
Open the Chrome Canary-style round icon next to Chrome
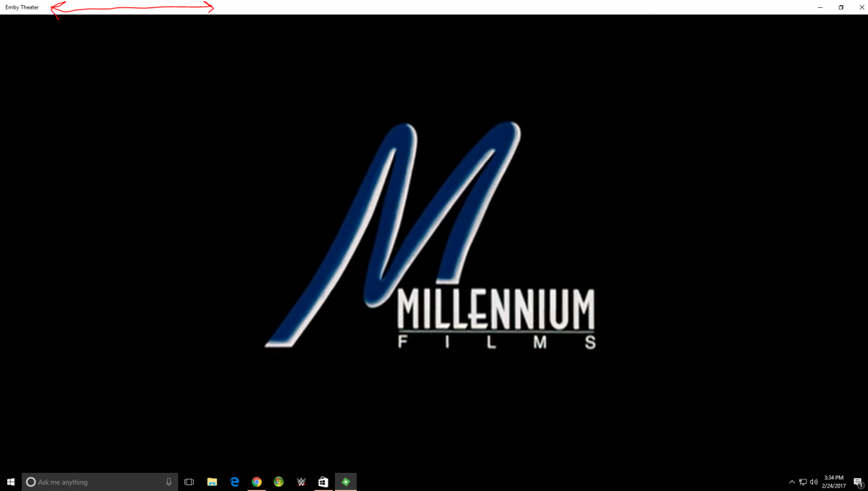278,482
